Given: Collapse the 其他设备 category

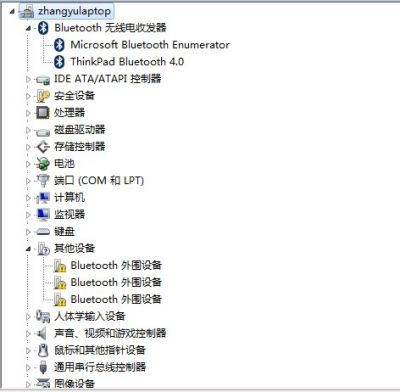Looking at the screenshot, I should coord(28,249).
